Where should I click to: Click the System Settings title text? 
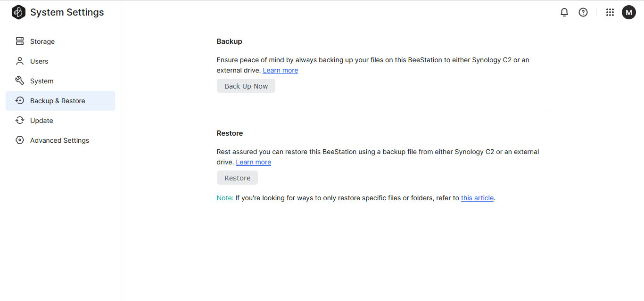[x=67, y=12]
